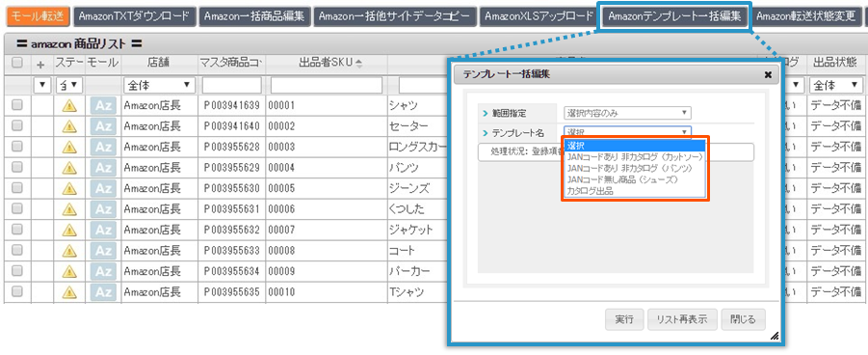Sort by 出品者SKU column sort arrows

coord(358,64)
